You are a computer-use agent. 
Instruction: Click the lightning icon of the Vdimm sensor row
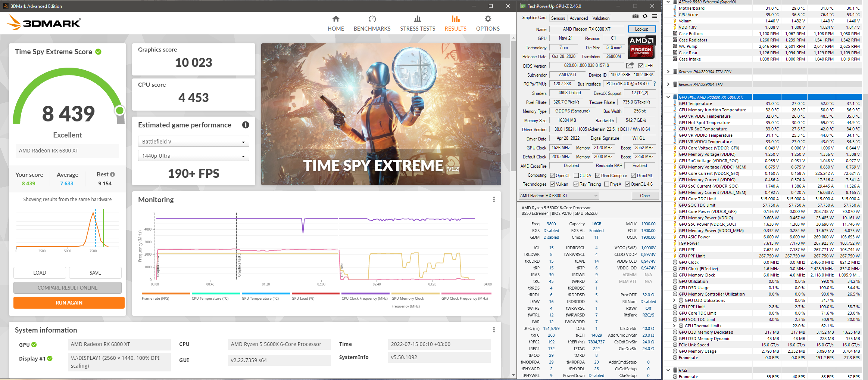(x=675, y=21)
